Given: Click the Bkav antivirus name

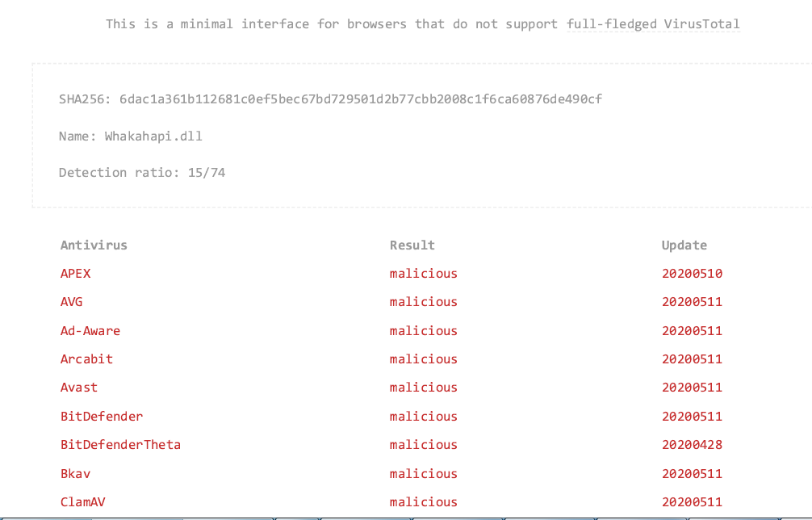Looking at the screenshot, I should point(76,473).
